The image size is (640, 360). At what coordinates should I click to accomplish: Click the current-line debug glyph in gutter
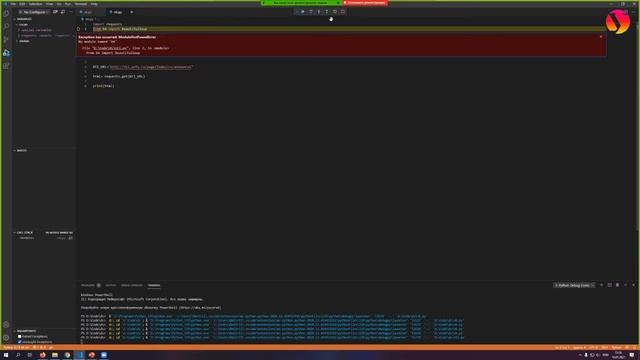(x=78, y=29)
